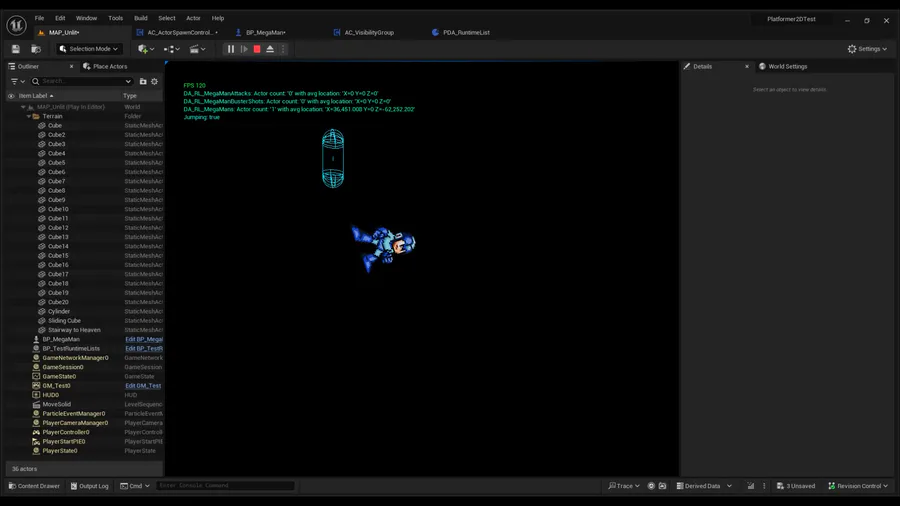Open the Outliner filter dropdown

[17, 81]
